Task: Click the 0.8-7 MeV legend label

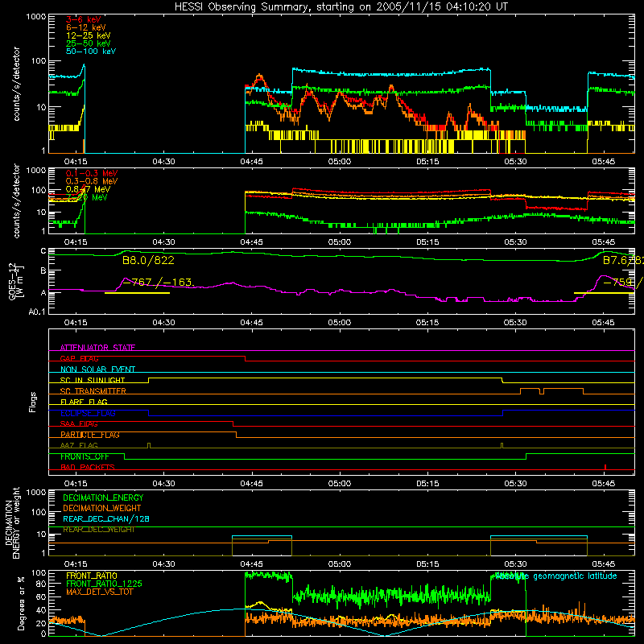Action: coord(88,189)
